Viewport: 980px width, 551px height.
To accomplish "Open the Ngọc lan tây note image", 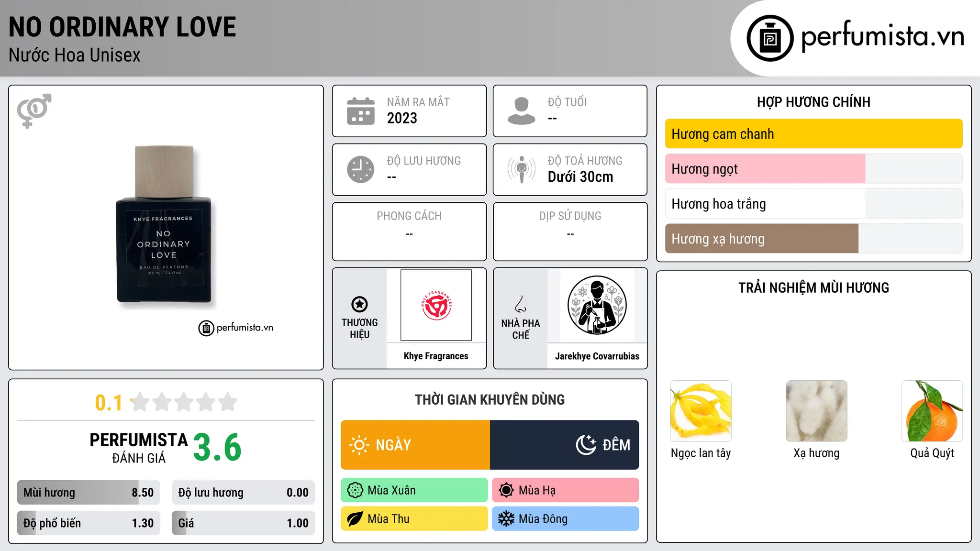I will click(701, 411).
